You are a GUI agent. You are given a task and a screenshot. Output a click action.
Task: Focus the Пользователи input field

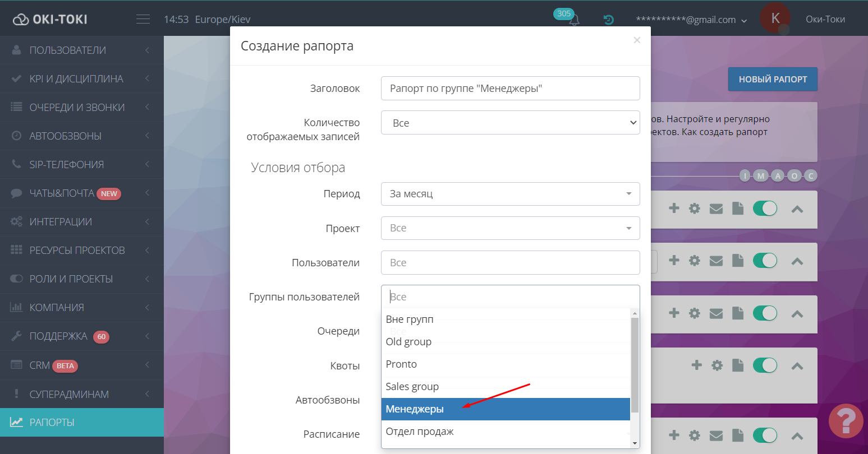[510, 262]
